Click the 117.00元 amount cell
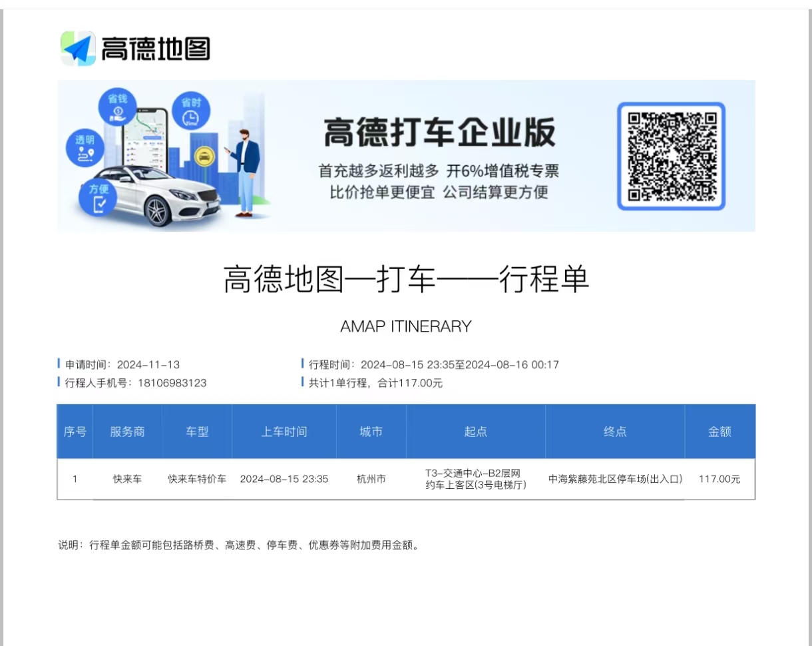The width and height of the screenshot is (812, 646). [719, 479]
